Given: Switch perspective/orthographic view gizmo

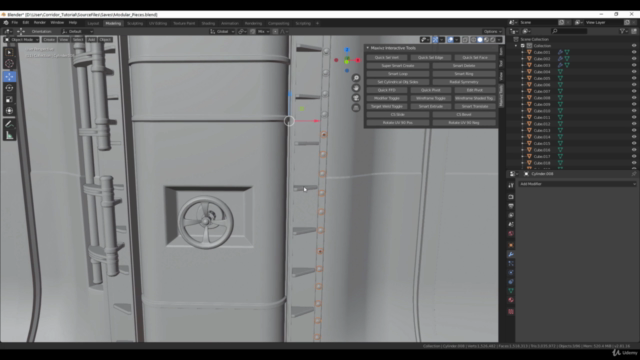Looking at the screenshot, I should [356, 108].
